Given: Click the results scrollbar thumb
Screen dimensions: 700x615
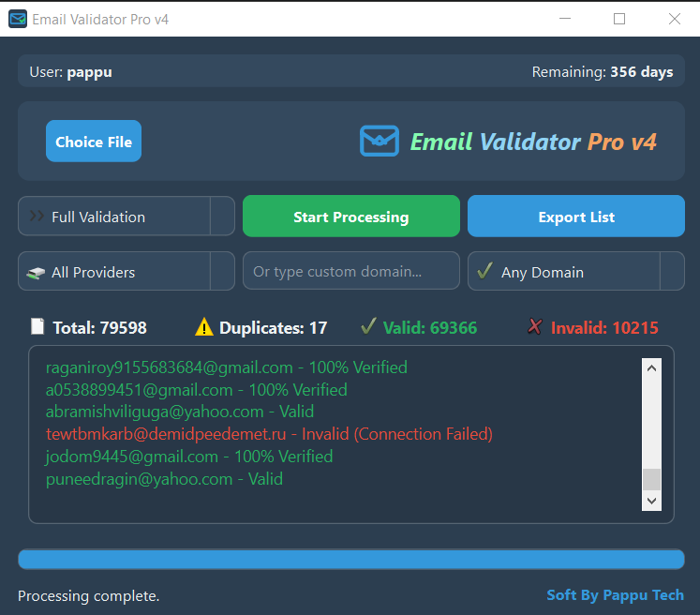Looking at the screenshot, I should (x=652, y=479).
